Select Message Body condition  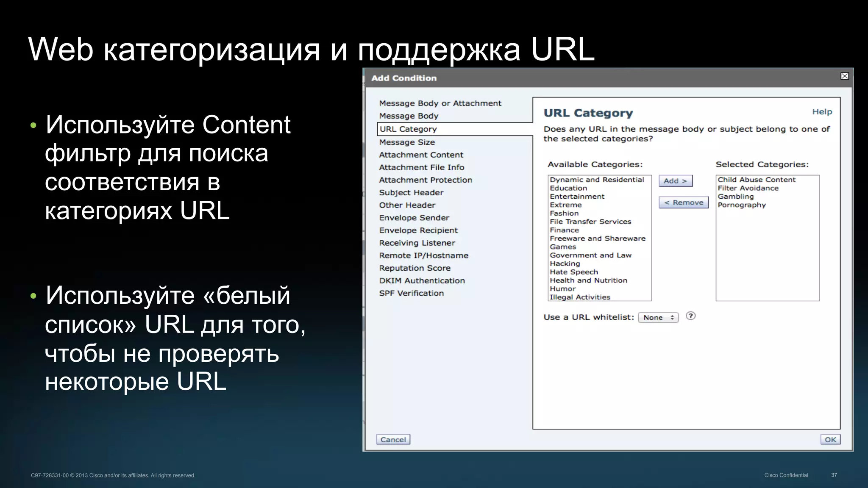click(409, 116)
